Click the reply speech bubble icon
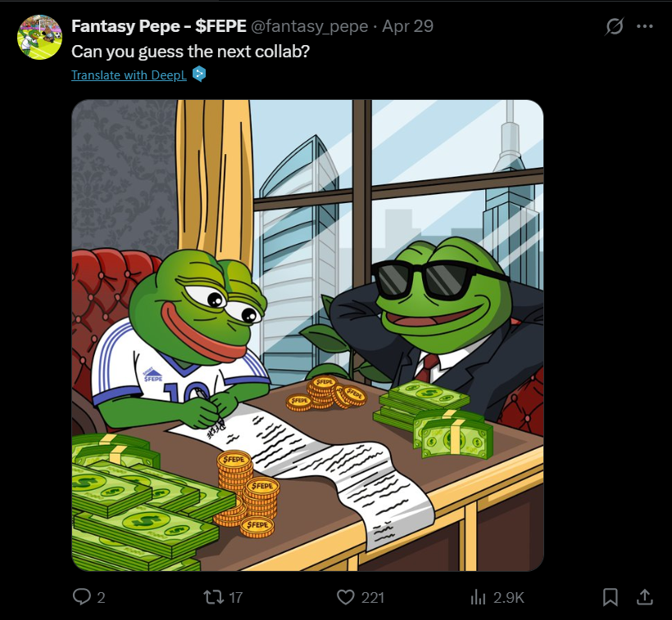This screenshot has height=620, width=672. 81,596
